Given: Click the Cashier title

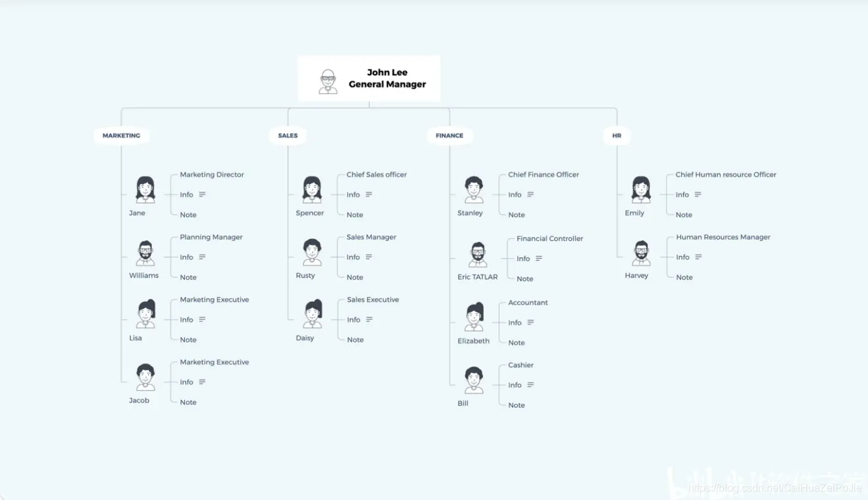Looking at the screenshot, I should click(x=521, y=365).
